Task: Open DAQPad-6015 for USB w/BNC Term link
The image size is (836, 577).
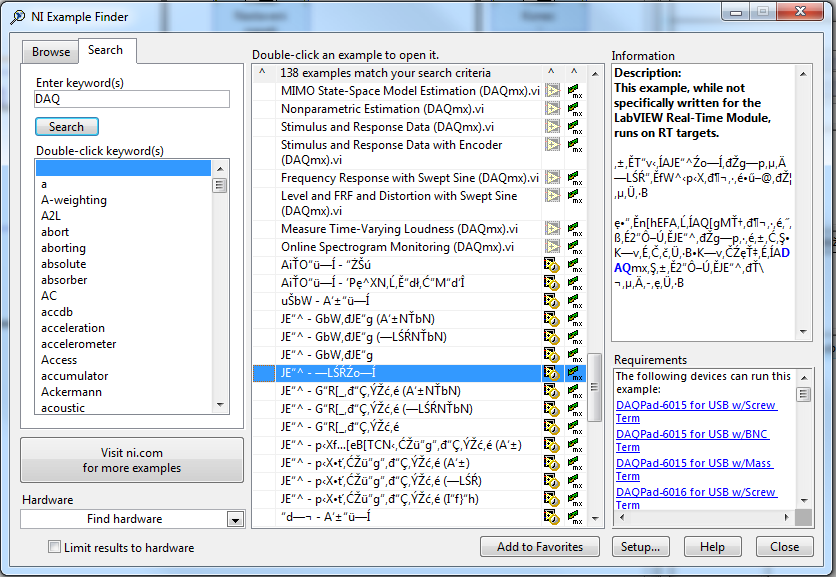Action: pos(692,440)
